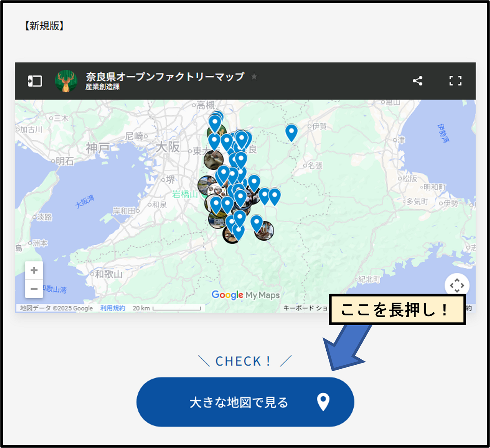
Task: Click the pan control at bottom right
Action: pyautogui.click(x=458, y=286)
